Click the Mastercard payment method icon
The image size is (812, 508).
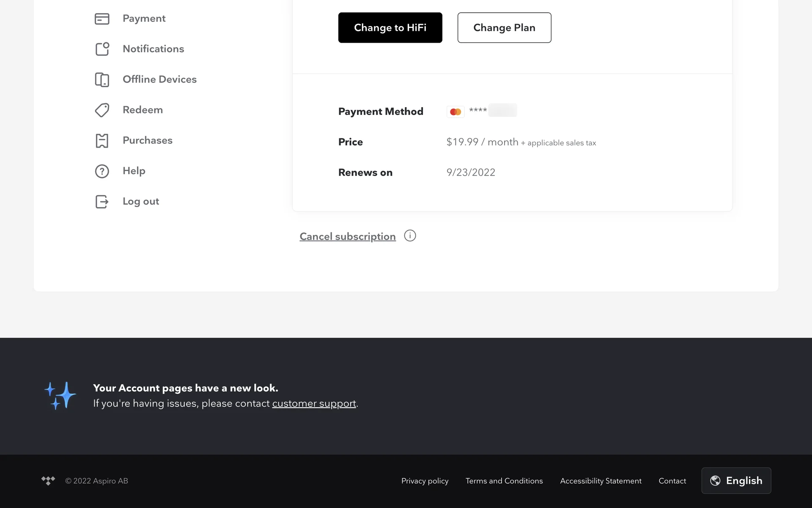[x=455, y=112]
